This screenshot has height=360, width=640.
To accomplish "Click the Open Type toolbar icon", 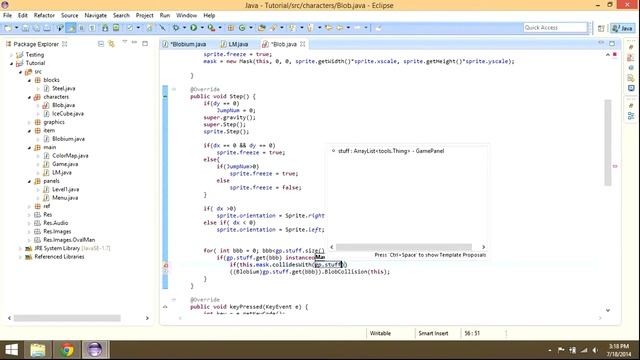I will (262, 28).
